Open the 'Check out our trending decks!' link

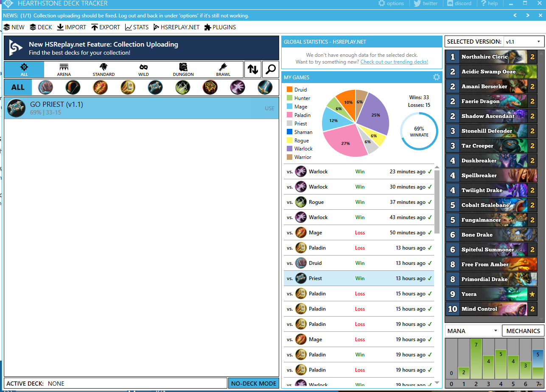pos(394,62)
